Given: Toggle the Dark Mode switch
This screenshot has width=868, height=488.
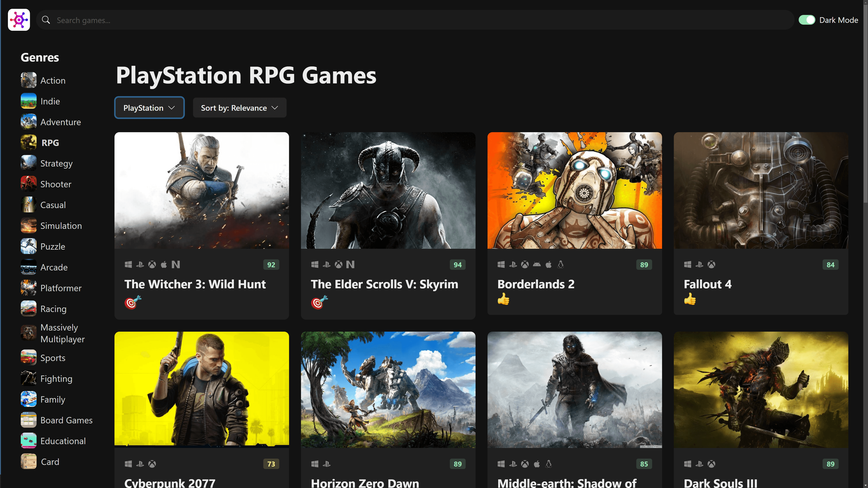Looking at the screenshot, I should (807, 20).
